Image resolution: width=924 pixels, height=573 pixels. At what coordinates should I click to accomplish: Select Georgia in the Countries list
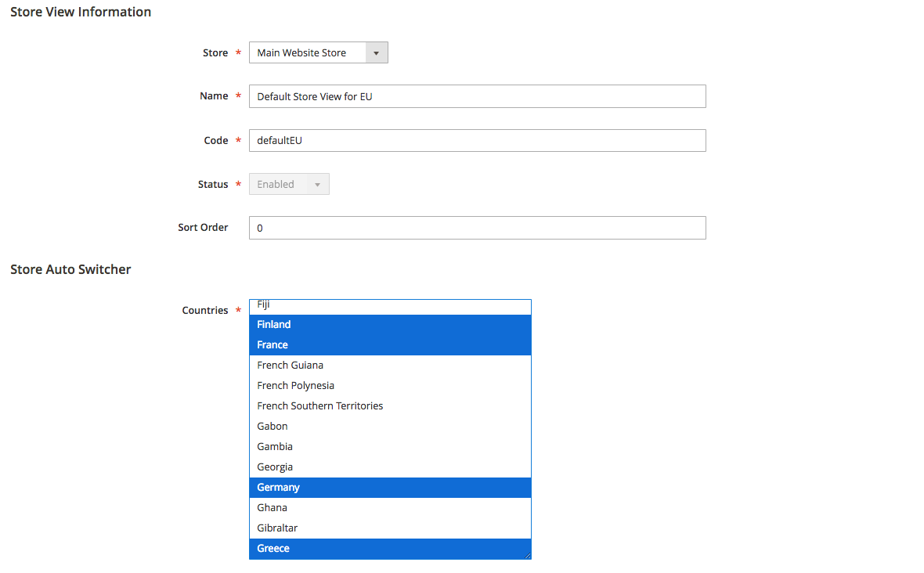pos(390,467)
